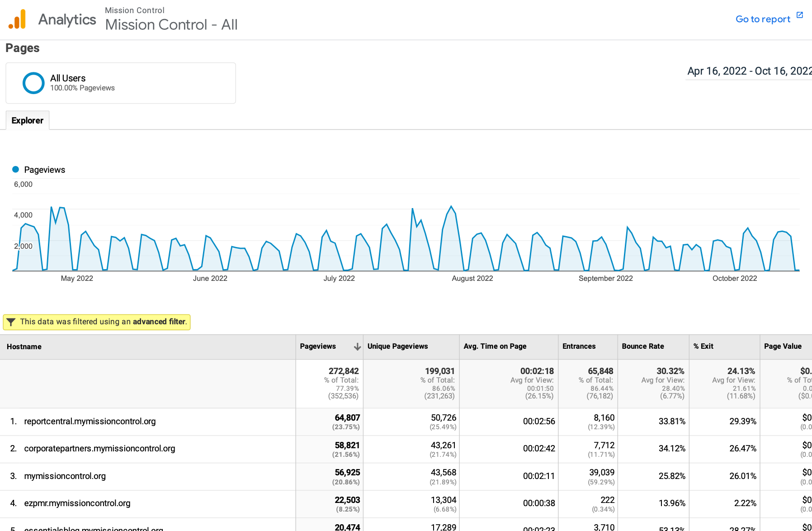Click the Google Analytics logo icon
The height and width of the screenshot is (531, 812).
[17, 19]
